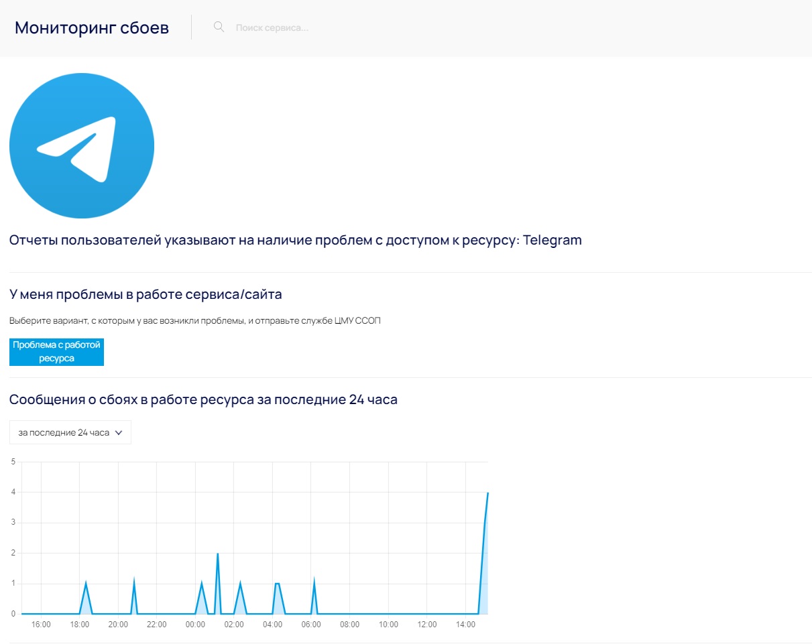
Task: Click the four-report spike at chart's right edge
Action: pyautogui.click(x=487, y=493)
